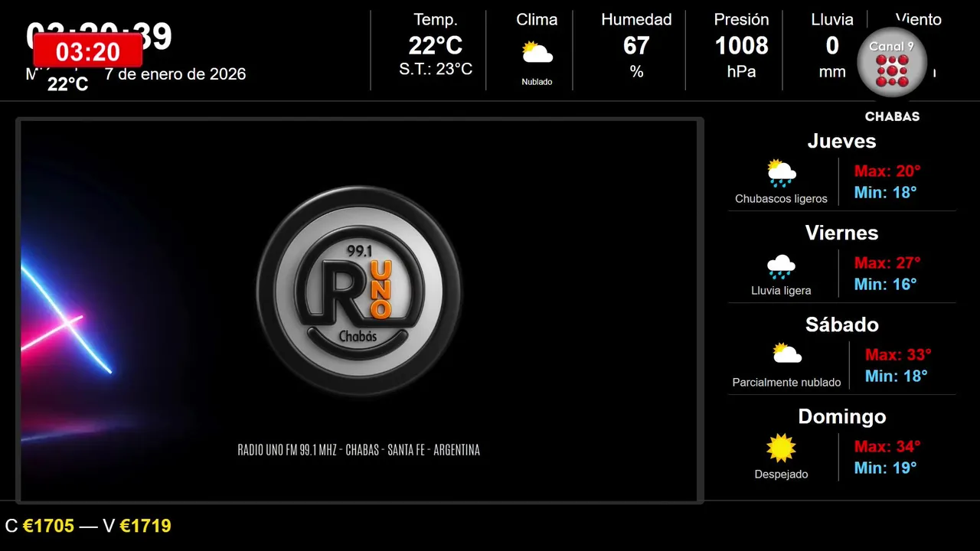Click Sábado partly cloudy weather icon
Image resolution: width=980 pixels, height=551 pixels.
(x=786, y=354)
